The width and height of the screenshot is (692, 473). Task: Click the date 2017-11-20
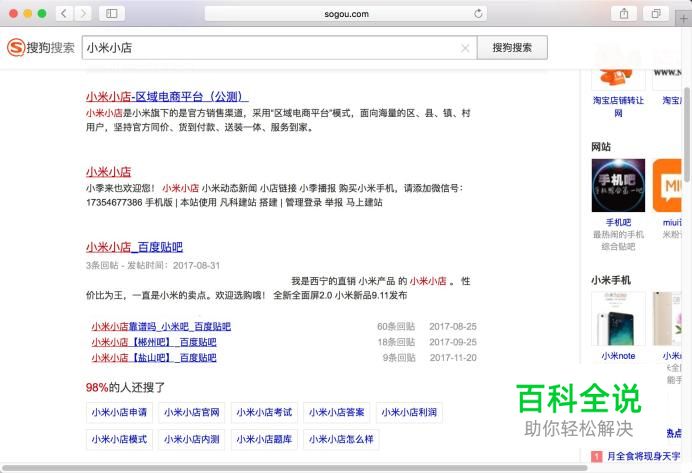(453, 357)
